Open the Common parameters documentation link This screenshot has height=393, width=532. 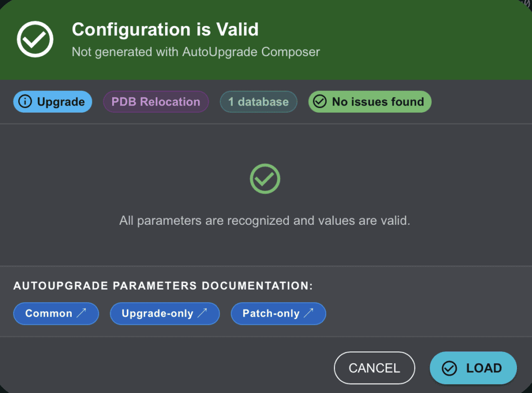[56, 314]
